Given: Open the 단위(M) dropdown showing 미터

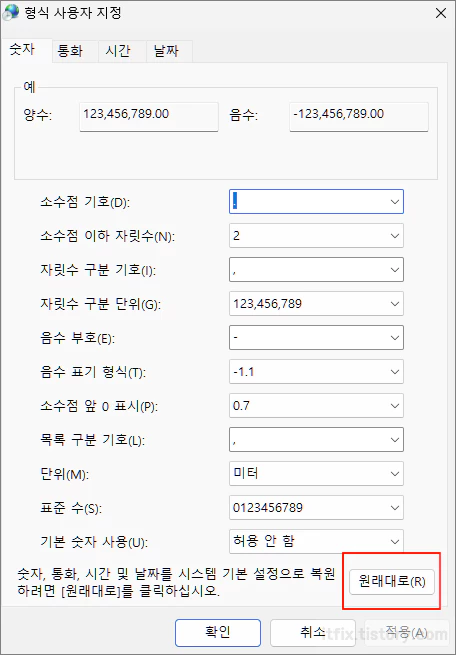Looking at the screenshot, I should [316, 474].
